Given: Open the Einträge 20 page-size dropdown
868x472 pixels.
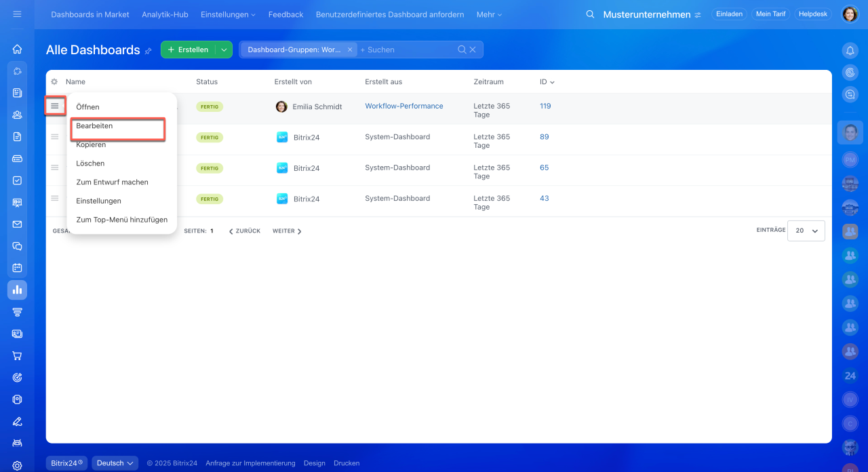Looking at the screenshot, I should [806, 231].
